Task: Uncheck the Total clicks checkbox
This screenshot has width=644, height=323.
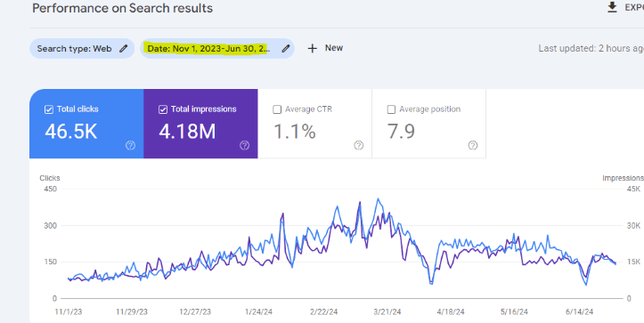Action: [49, 109]
